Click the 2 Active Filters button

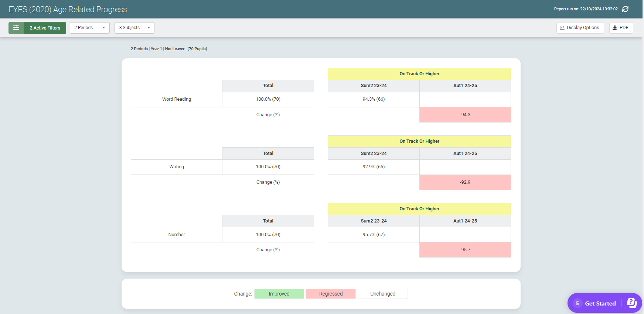[45, 28]
